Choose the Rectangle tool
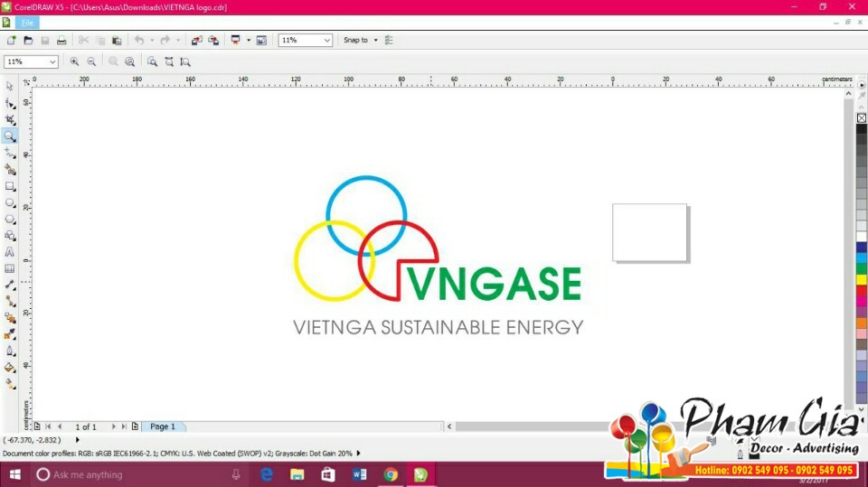The image size is (868, 487). point(10,186)
